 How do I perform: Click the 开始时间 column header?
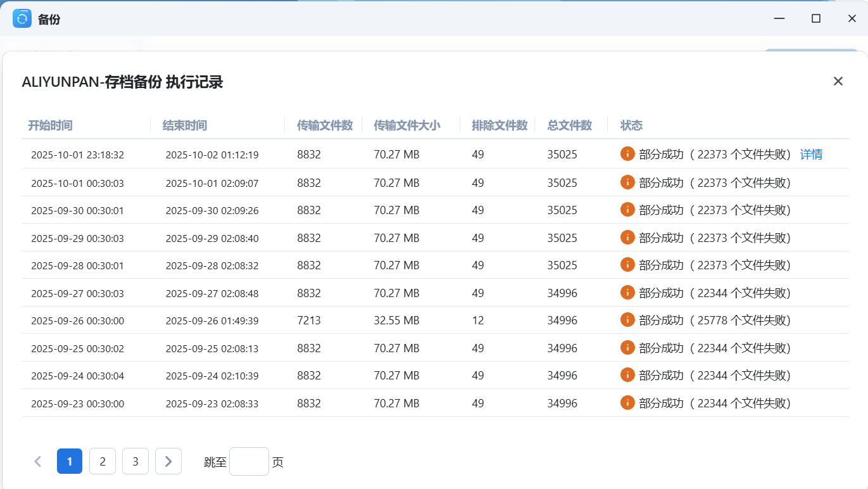50,125
